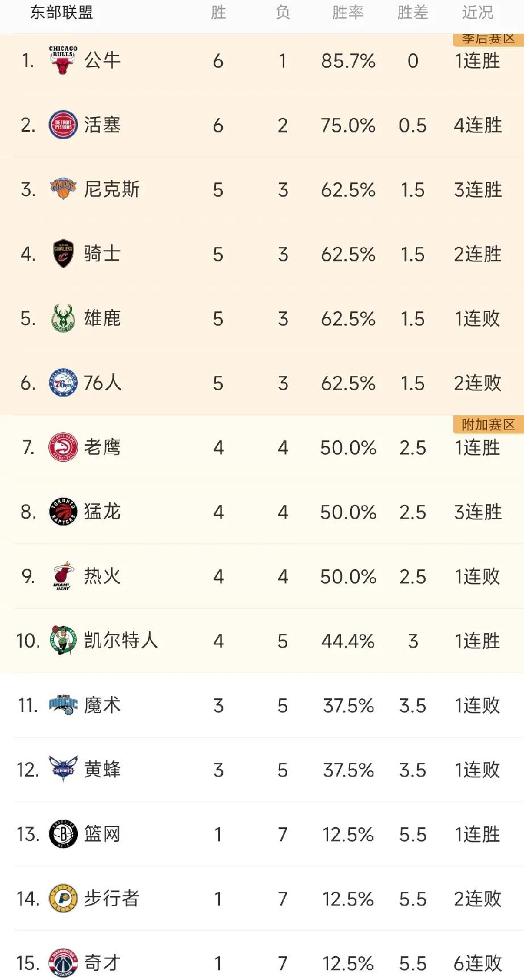Tap the Milwaukee Bucks logo
This screenshot has height=980, width=524.
pyautogui.click(x=63, y=318)
